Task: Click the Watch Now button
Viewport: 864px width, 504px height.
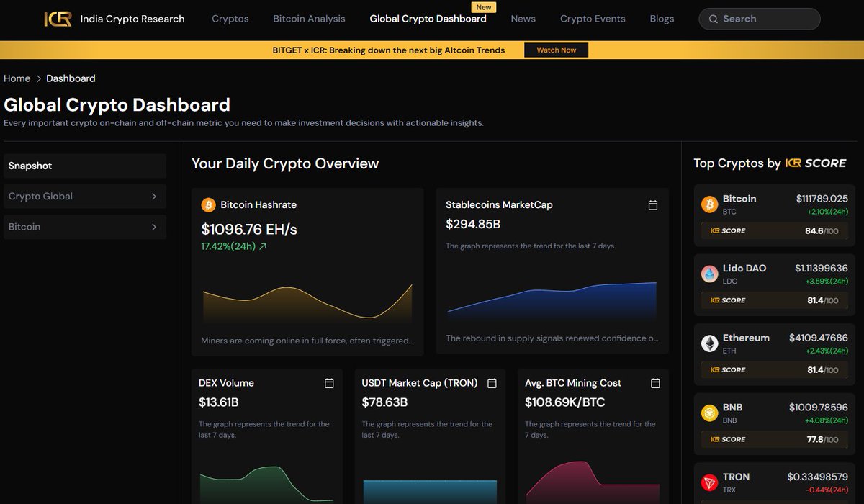Action: pos(557,50)
